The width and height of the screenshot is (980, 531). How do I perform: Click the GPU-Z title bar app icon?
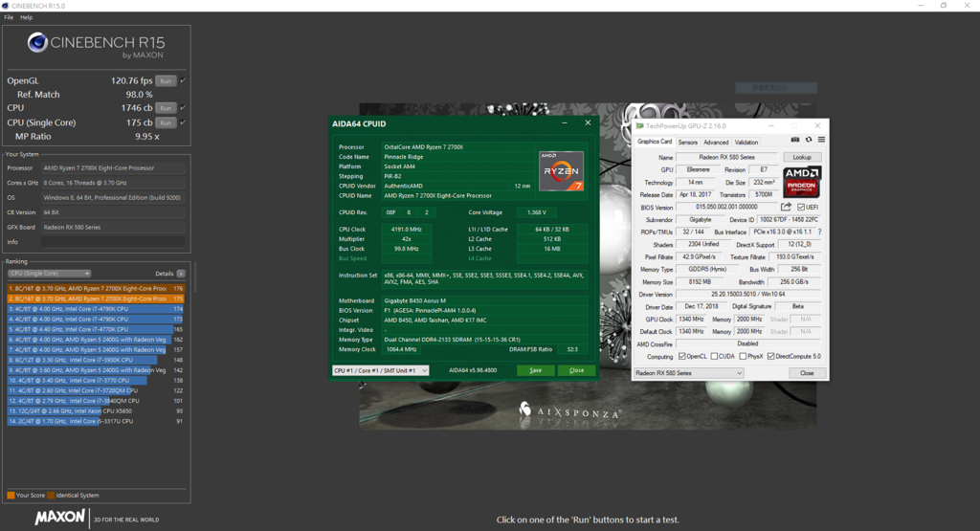click(639, 126)
